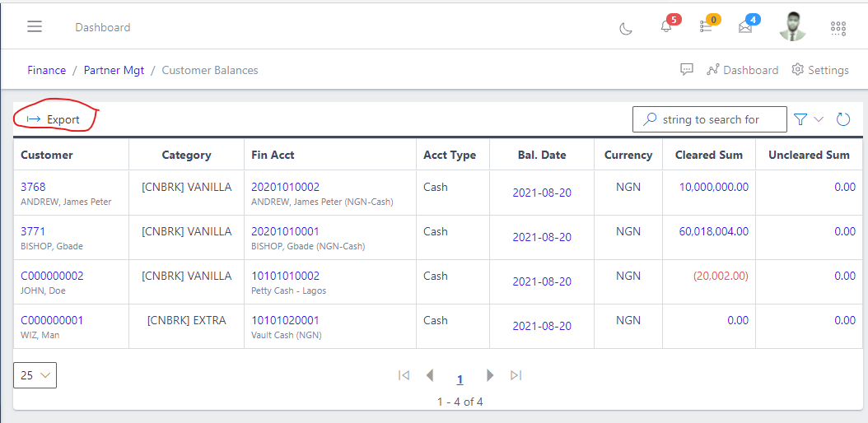
Task: Go to previous page arrow
Action: (430, 375)
